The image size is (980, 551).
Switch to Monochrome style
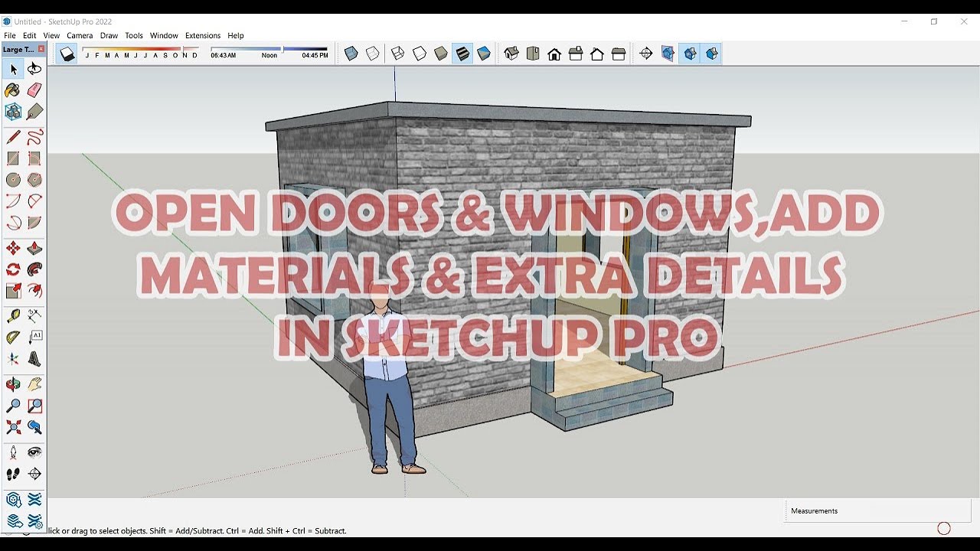pyautogui.click(x=484, y=54)
